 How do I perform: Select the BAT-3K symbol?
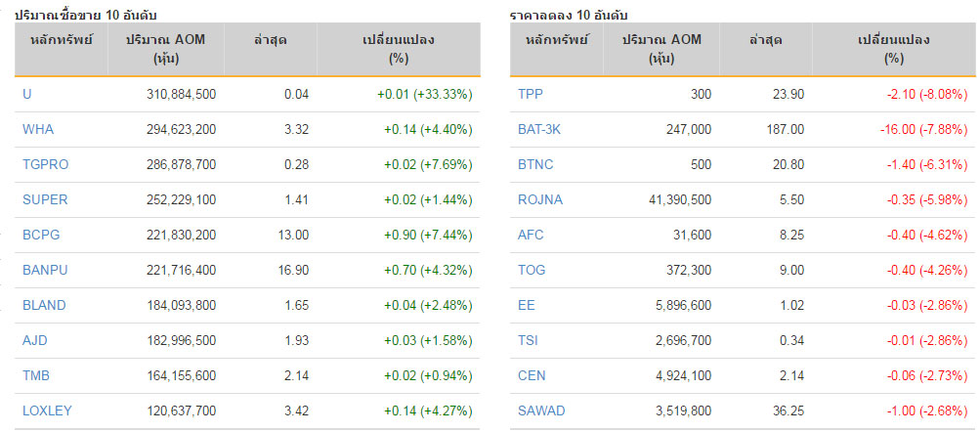click(539, 130)
